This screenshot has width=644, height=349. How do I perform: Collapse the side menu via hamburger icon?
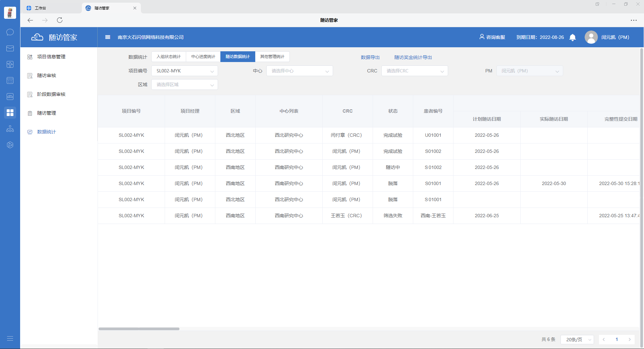[x=108, y=37]
